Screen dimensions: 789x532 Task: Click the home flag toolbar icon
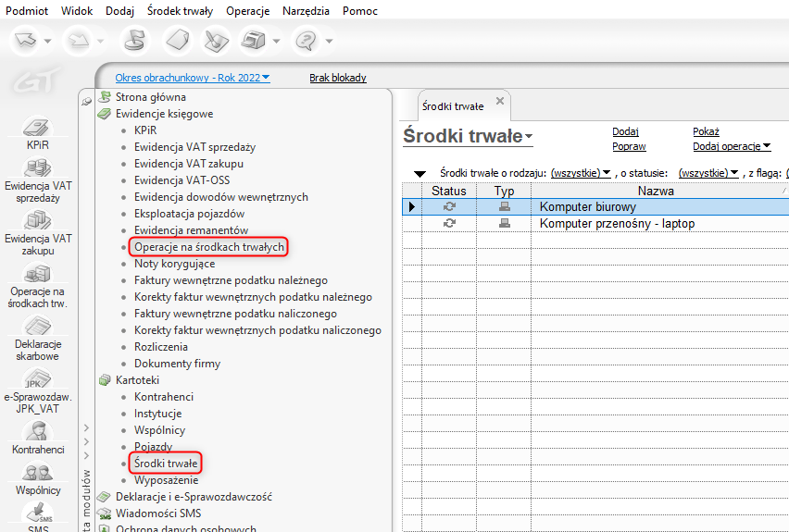coord(135,41)
